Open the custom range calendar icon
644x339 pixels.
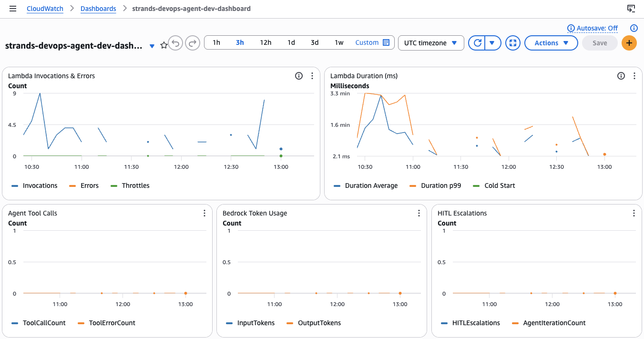click(386, 42)
